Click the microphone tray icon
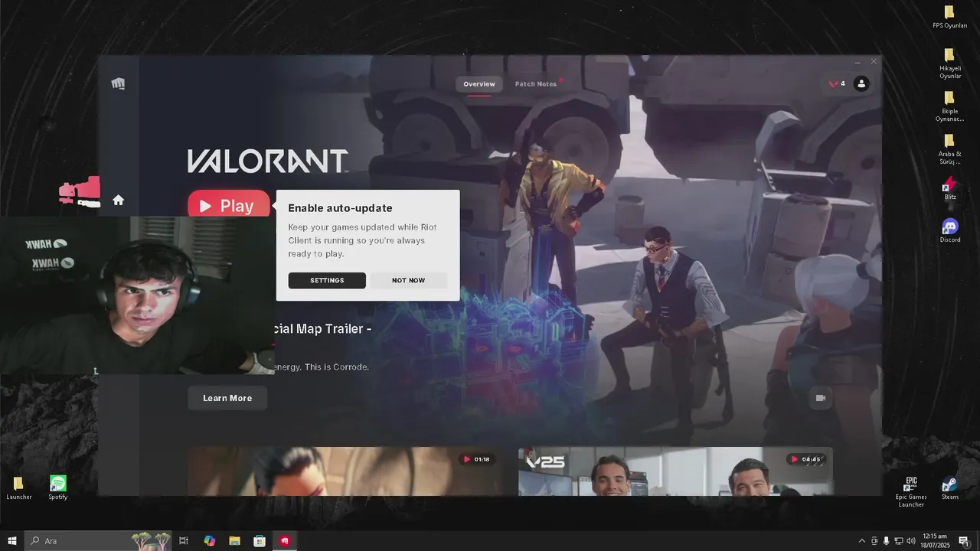980x551 pixels. tap(887, 541)
